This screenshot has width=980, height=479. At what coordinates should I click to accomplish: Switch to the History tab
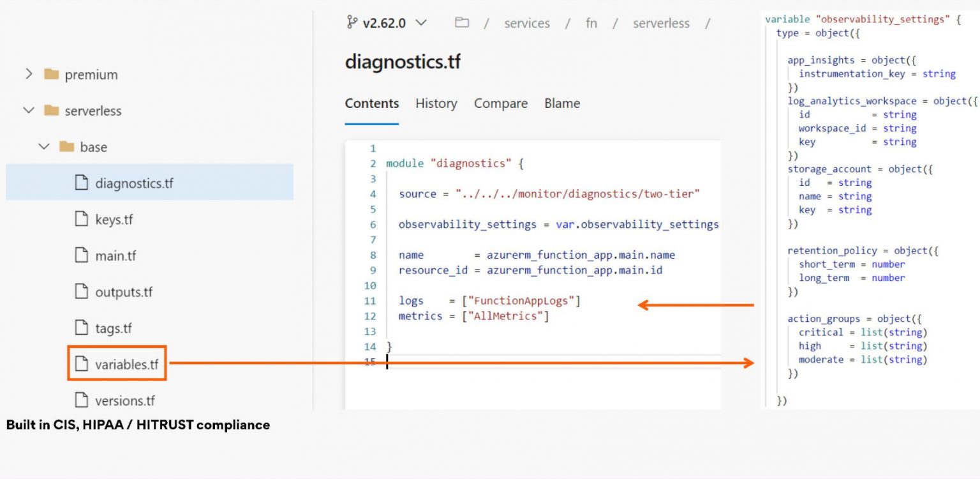coord(436,103)
